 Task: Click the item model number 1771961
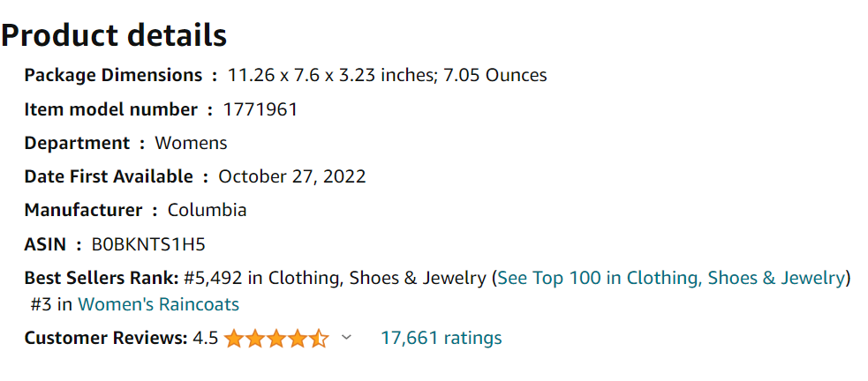[x=260, y=109]
